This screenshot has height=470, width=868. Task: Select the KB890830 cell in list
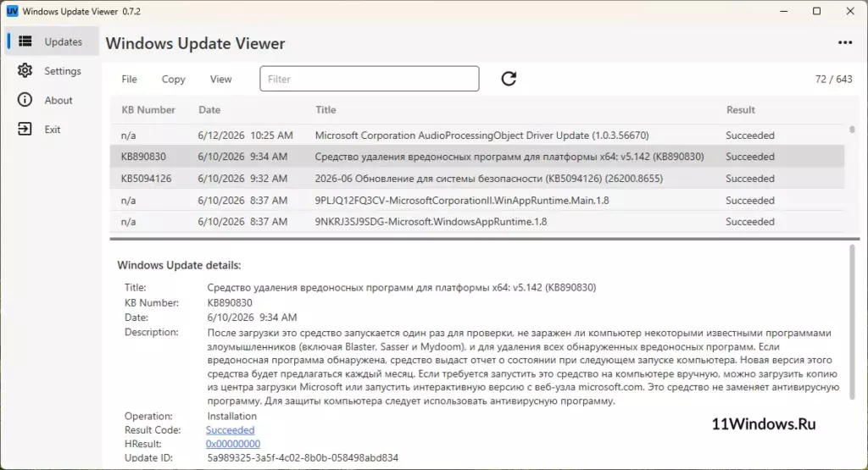pyautogui.click(x=143, y=157)
